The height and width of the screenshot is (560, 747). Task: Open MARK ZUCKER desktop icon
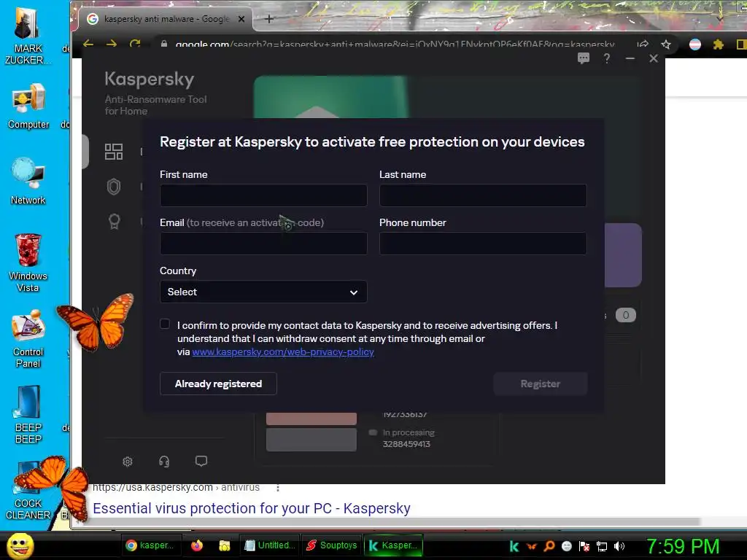point(28,34)
